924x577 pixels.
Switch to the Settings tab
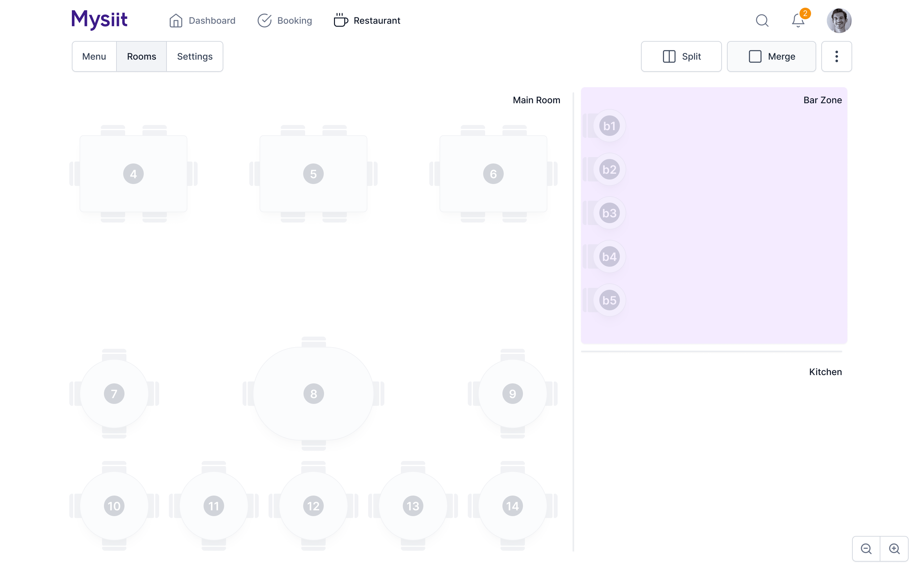[x=195, y=56]
